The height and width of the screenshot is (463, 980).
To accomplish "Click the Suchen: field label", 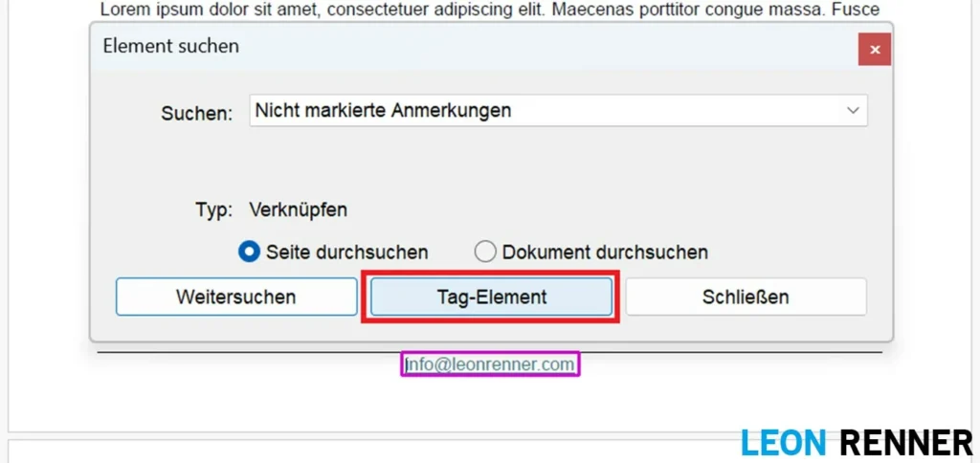I will coord(196,113).
